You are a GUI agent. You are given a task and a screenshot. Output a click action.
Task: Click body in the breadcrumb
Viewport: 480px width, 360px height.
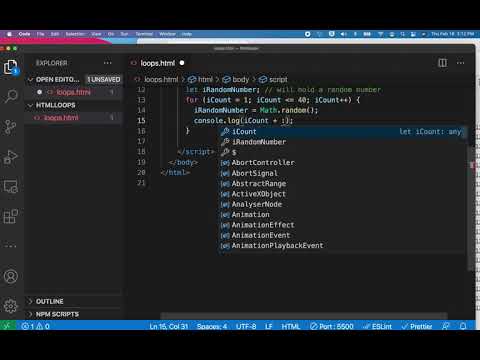(236, 79)
